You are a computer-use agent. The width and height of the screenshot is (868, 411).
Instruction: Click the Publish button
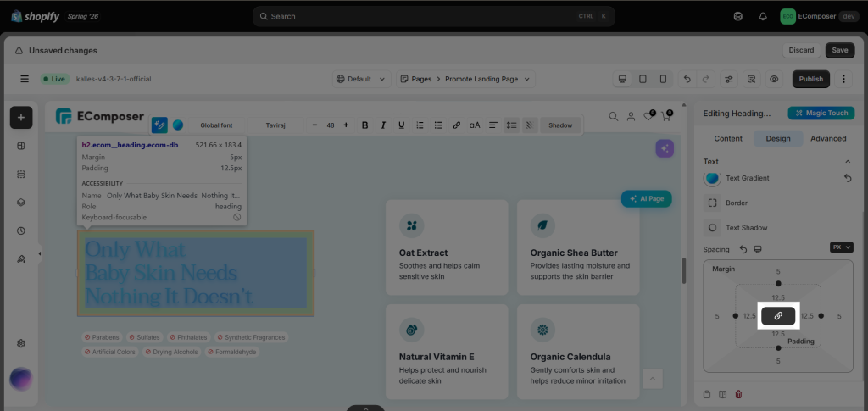pyautogui.click(x=811, y=79)
